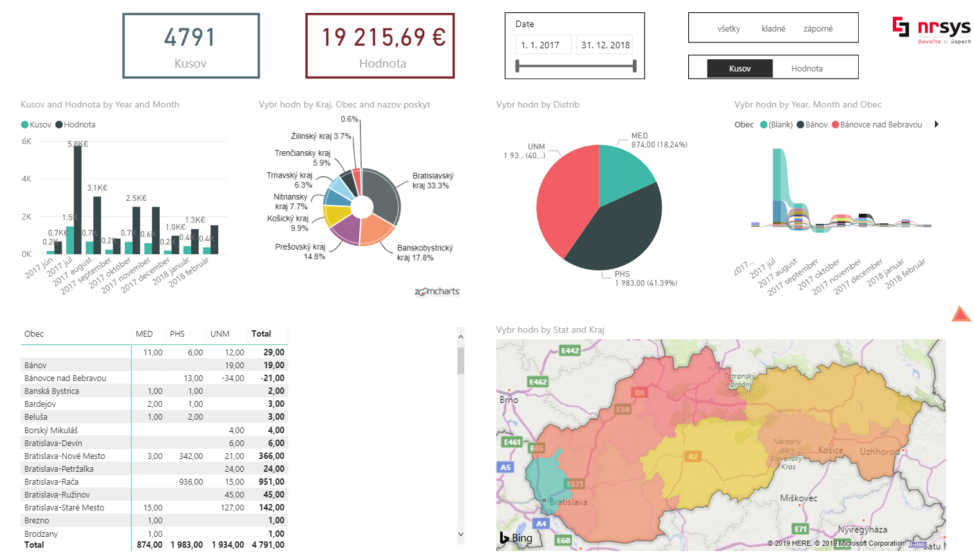Viewport: 974px width, 560px height.
Task: Enable the kladné filter option
Action: pyautogui.click(x=773, y=28)
